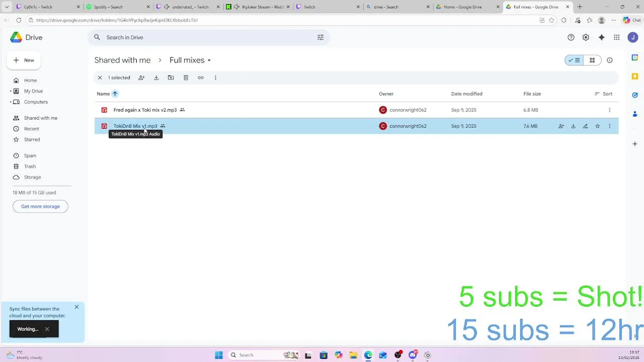The height and width of the screenshot is (362, 644).
Task: Click the browser address bar URL
Action: (x=117, y=20)
